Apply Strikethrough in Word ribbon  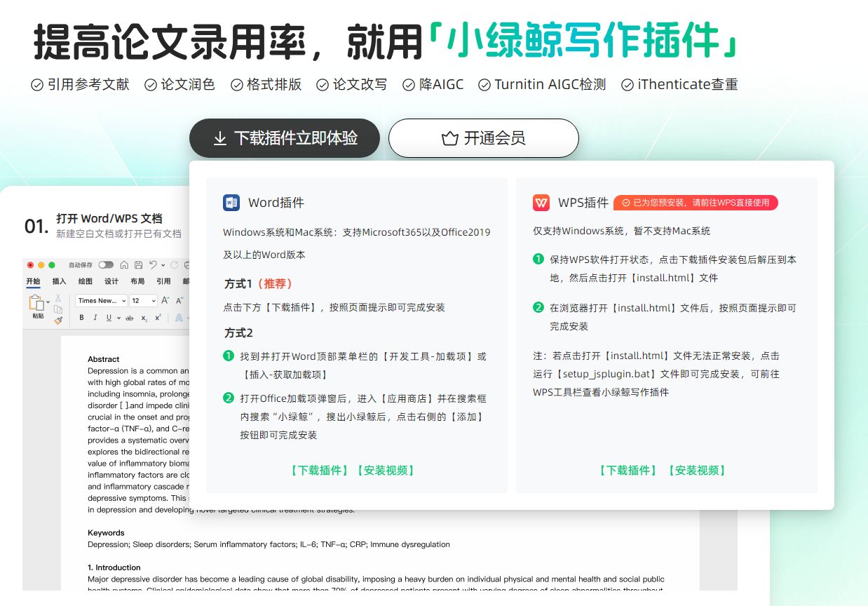[129, 318]
